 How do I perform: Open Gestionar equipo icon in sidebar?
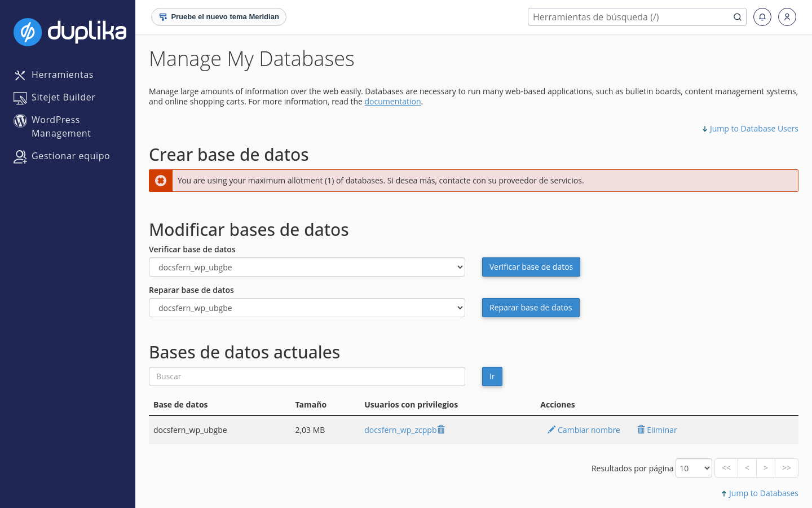coord(20,157)
